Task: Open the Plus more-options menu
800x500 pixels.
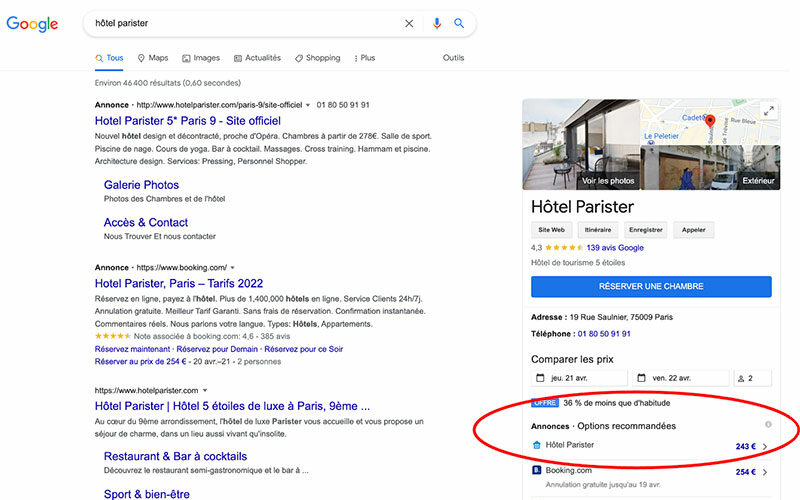Action: click(x=365, y=58)
